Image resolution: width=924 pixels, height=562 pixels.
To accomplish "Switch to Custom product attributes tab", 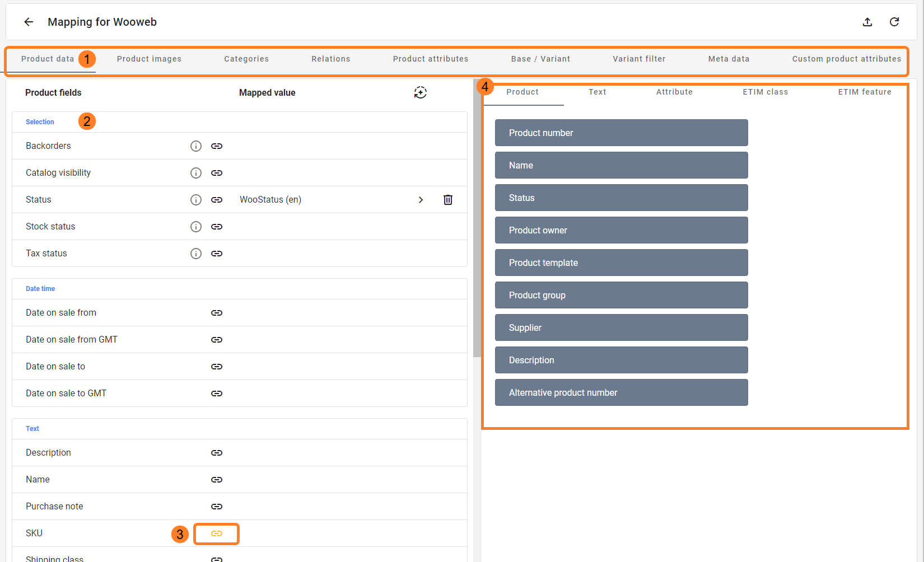I will point(847,59).
